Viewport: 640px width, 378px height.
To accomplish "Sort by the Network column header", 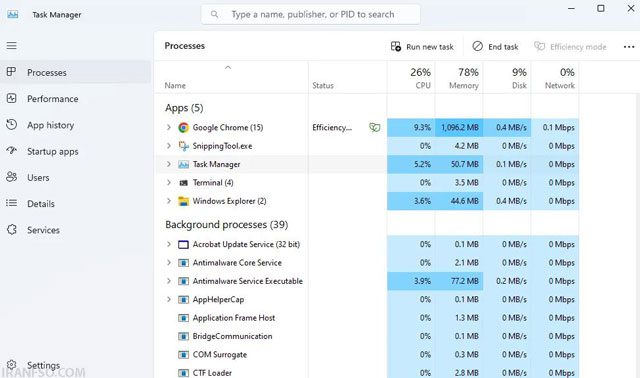I will [555, 78].
